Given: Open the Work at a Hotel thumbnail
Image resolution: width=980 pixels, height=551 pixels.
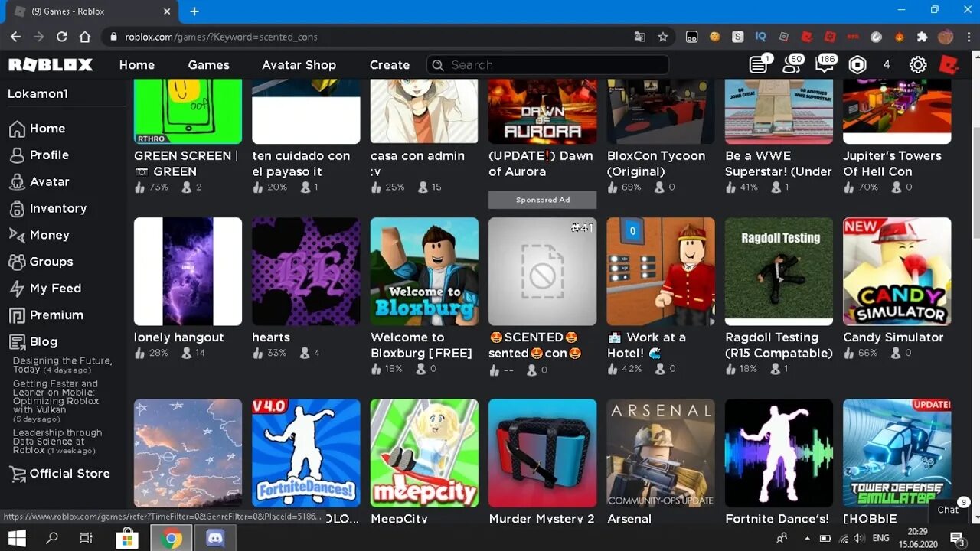Looking at the screenshot, I should [661, 272].
